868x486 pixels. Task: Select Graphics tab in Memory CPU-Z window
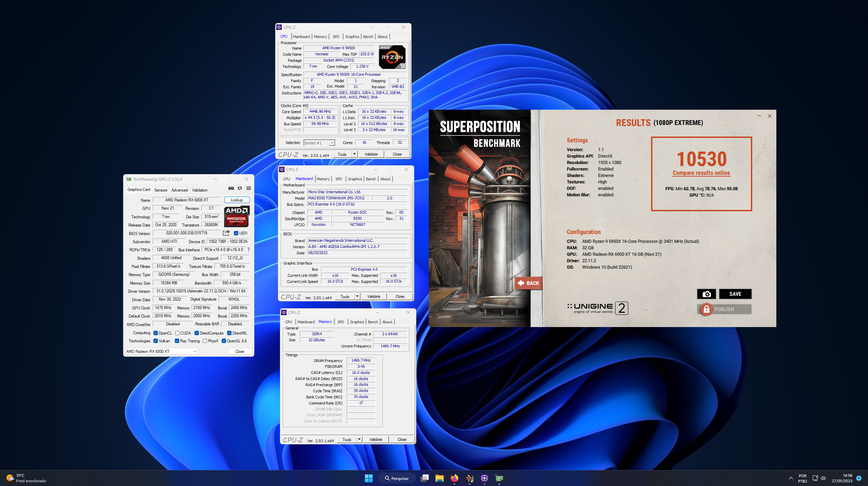click(x=357, y=322)
